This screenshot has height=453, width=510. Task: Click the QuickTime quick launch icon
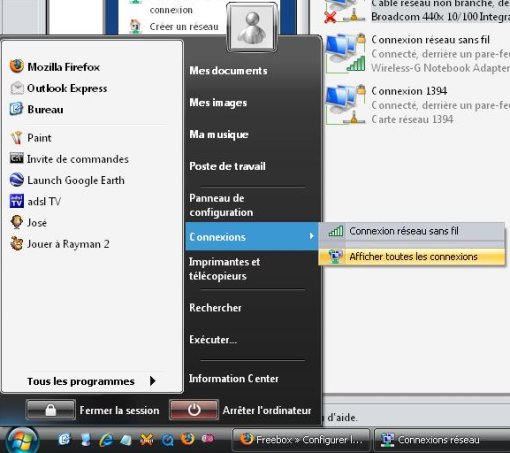click(x=167, y=440)
